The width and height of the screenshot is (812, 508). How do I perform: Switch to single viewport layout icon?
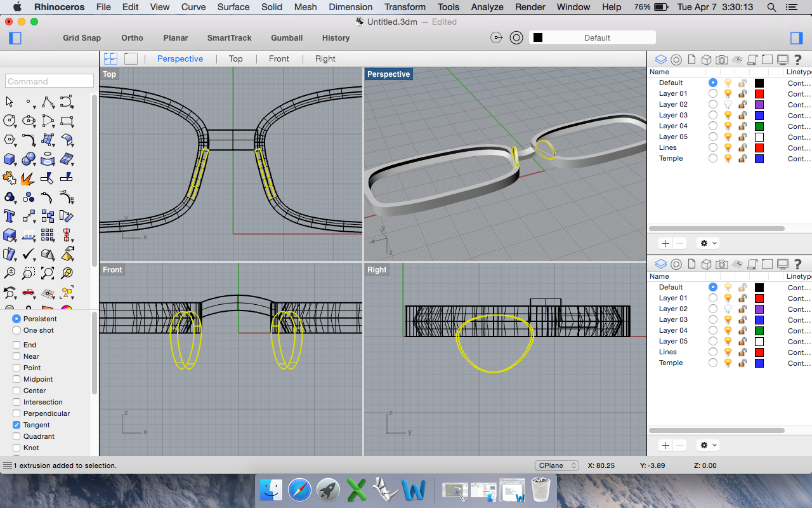[x=131, y=58]
